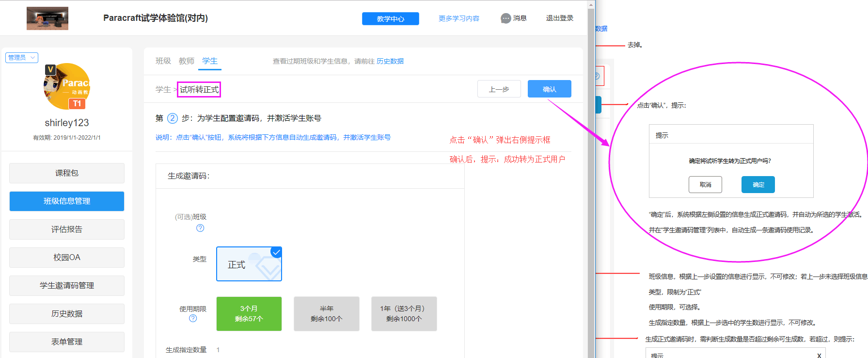Switch to the 学生 tab
Screen dimensions: 868x358
pyautogui.click(x=210, y=61)
